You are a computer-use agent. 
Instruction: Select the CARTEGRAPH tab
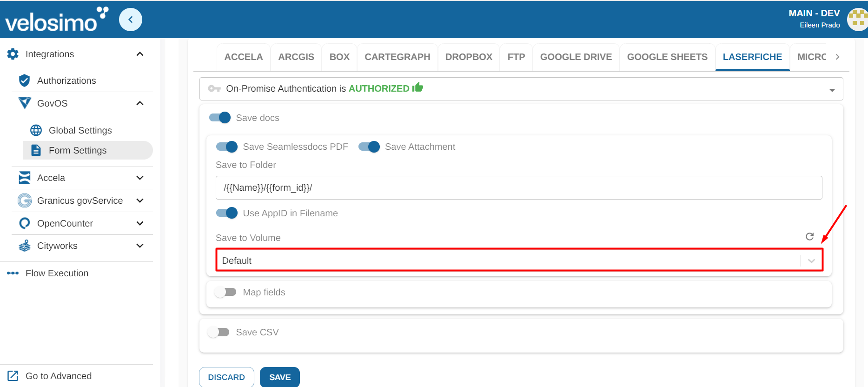398,57
